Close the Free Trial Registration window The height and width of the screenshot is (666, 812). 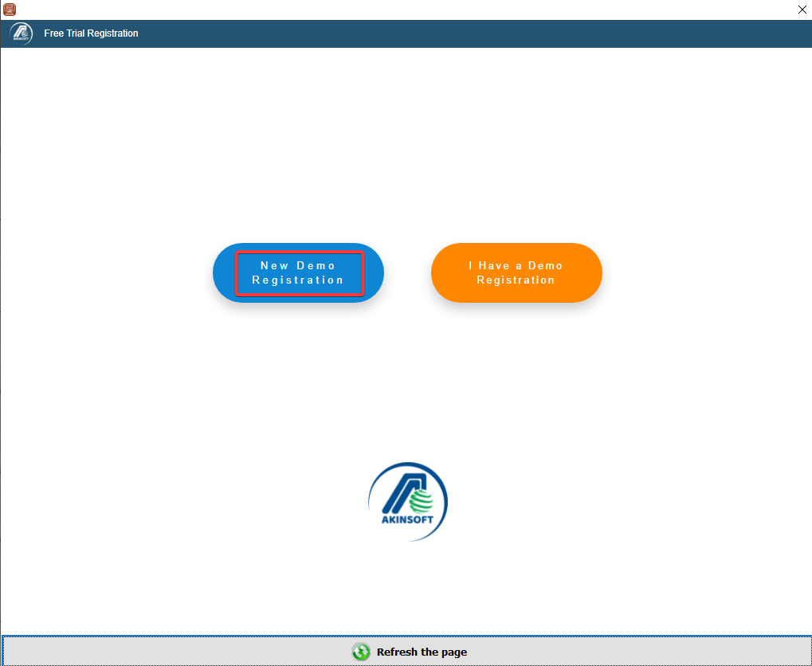click(802, 10)
